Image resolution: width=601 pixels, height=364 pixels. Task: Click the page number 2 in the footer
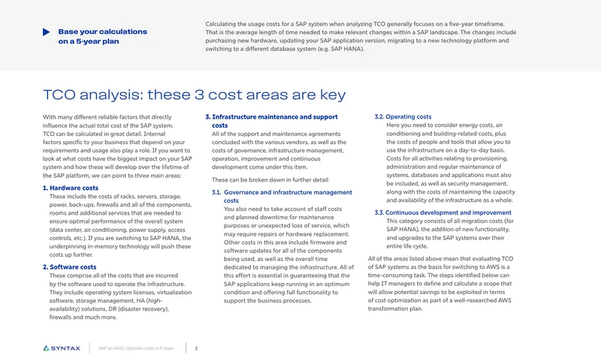pyautogui.click(x=196, y=348)
